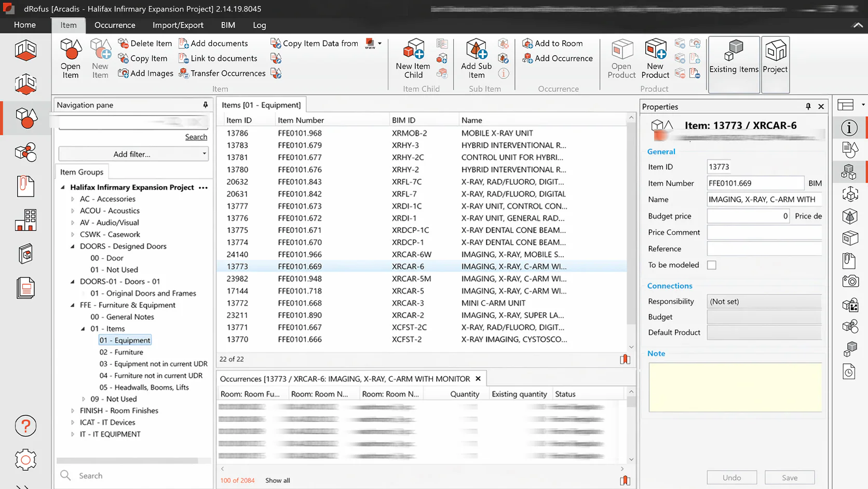The height and width of the screenshot is (489, 868).
Task: Open the help question mark icon
Action: click(25, 426)
